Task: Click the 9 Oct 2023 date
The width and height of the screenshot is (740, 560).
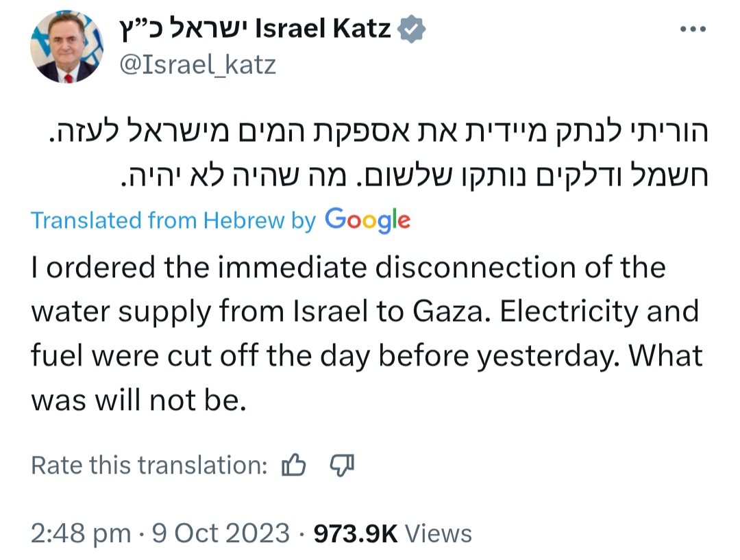Action: [221, 533]
